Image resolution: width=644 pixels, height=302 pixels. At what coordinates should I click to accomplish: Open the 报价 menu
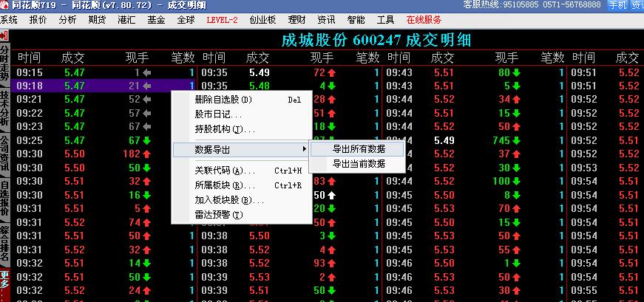(38, 20)
